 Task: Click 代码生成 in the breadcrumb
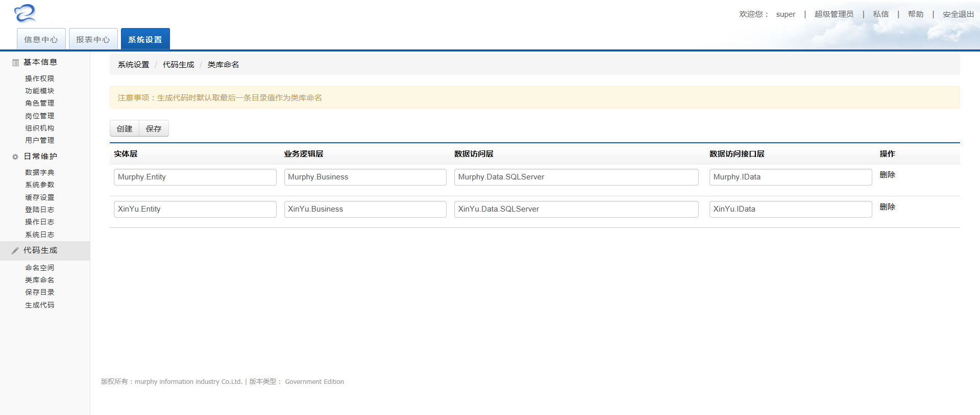point(178,65)
